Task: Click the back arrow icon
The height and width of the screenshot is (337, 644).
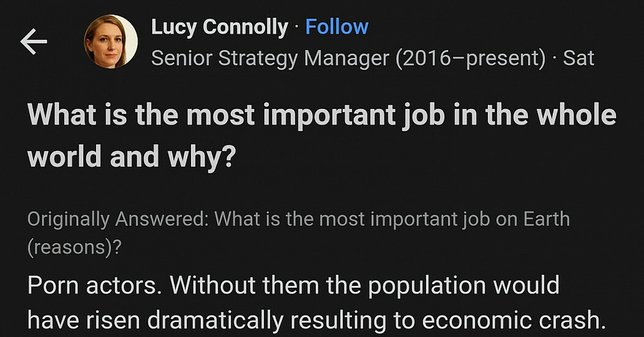Action: [x=34, y=42]
